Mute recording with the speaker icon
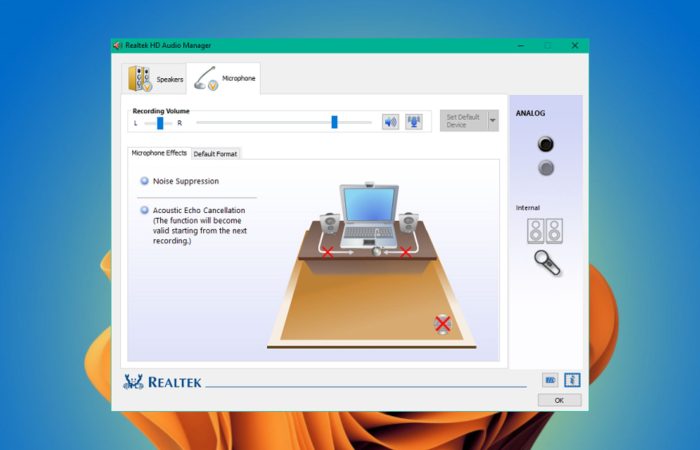This screenshot has height=450, width=700. coord(391,121)
